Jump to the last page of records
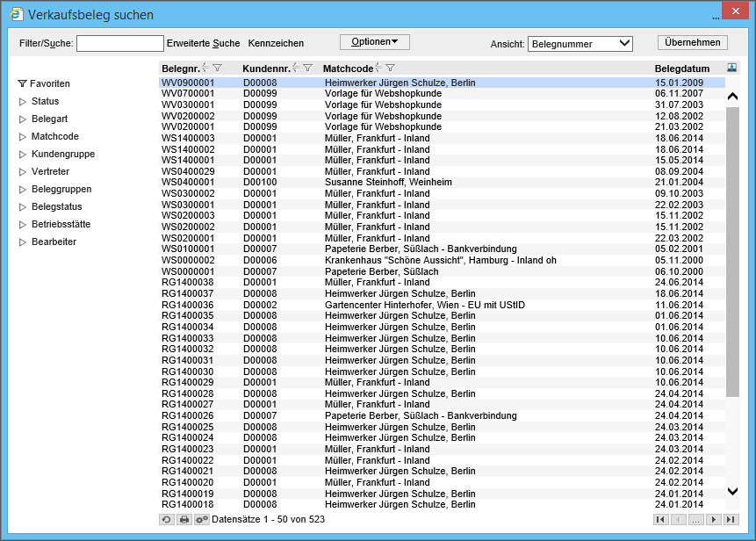 click(x=731, y=519)
